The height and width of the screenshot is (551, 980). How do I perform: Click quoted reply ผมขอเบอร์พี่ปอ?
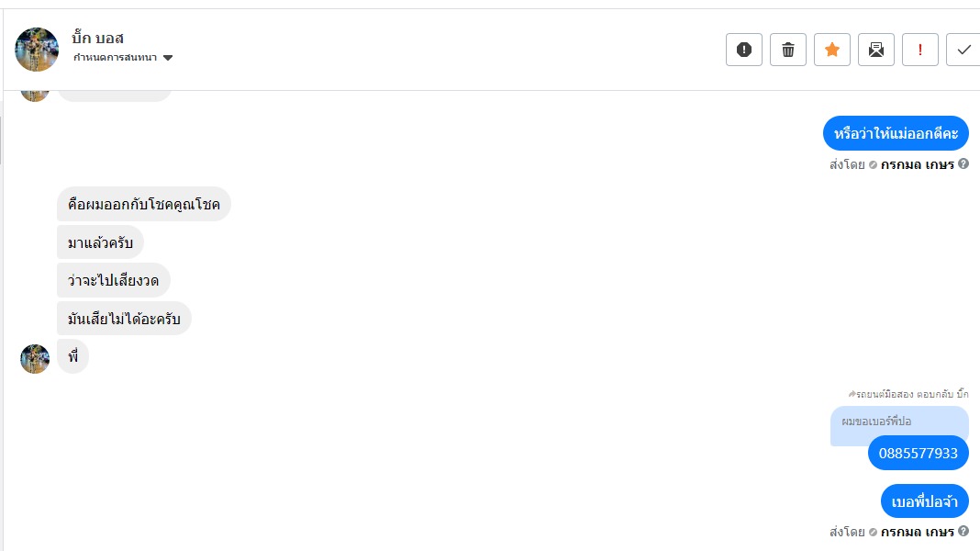pyautogui.click(x=876, y=422)
